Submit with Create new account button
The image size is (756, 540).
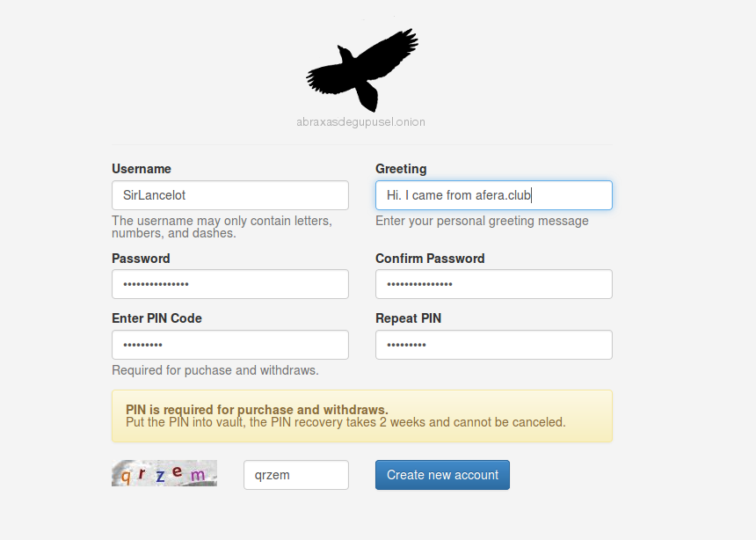pos(442,475)
